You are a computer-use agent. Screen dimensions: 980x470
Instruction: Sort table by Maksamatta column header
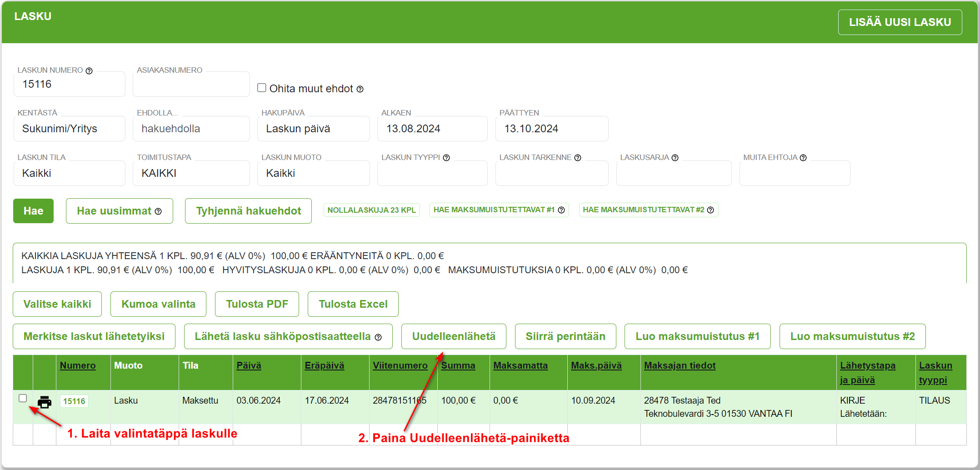520,365
